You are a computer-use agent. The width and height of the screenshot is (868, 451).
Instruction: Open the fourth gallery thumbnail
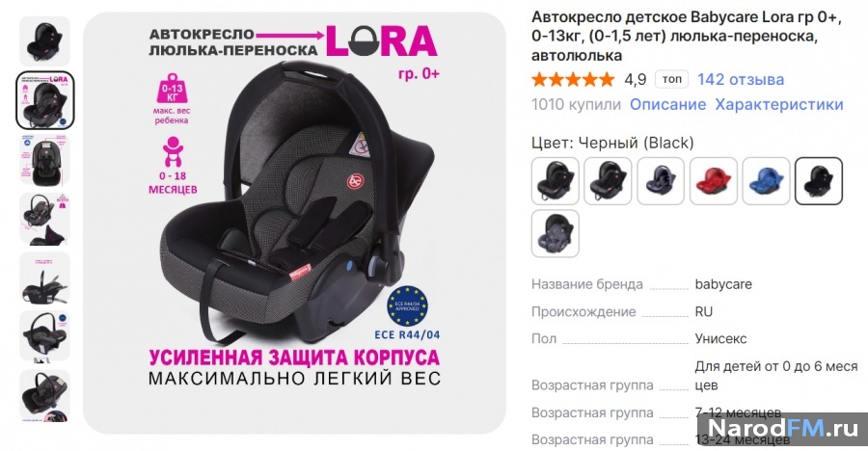coord(44,219)
